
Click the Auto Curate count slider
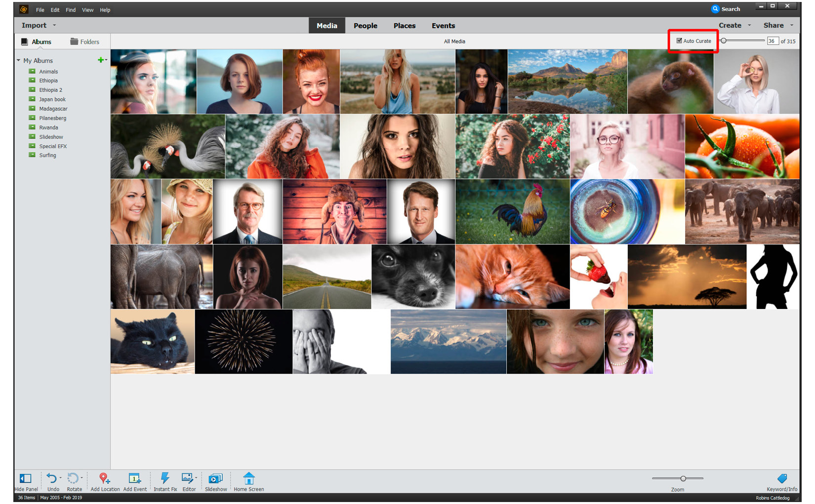pyautogui.click(x=742, y=40)
